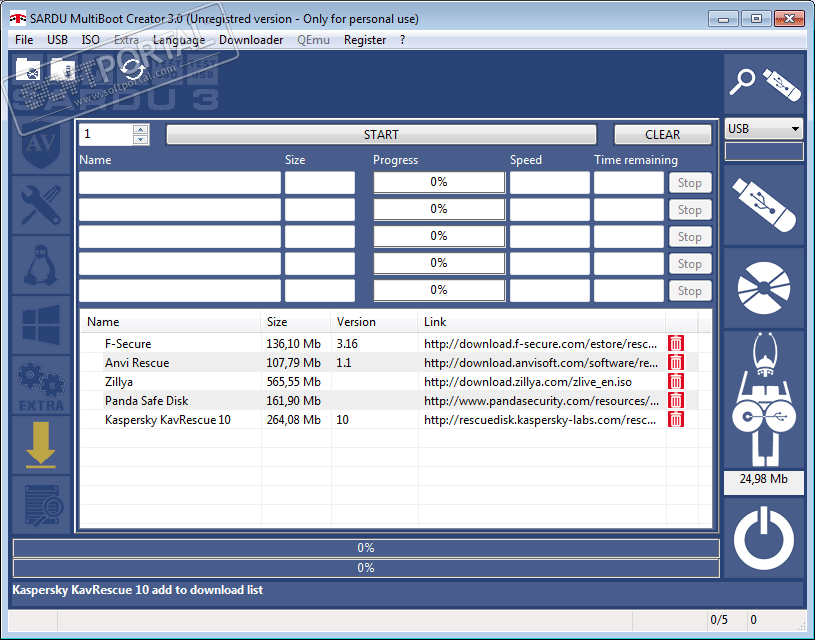
Task: Remove Zillya with its trash icon
Action: pos(676,381)
